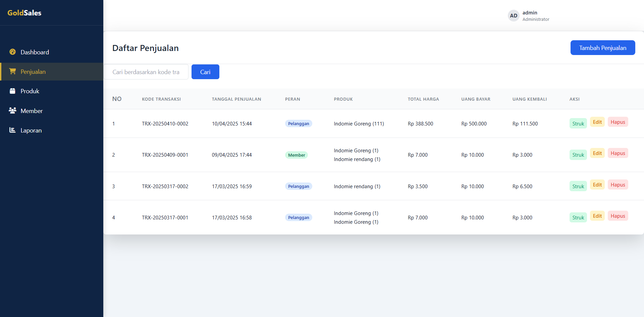Click the shopping cart Penjualan icon
644x317 pixels.
pyautogui.click(x=13, y=71)
